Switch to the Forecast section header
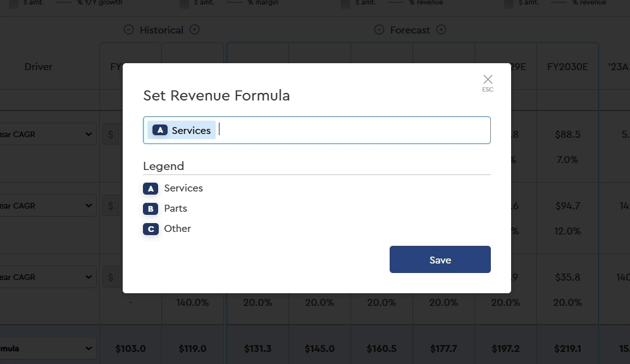The height and width of the screenshot is (364, 630). (410, 29)
